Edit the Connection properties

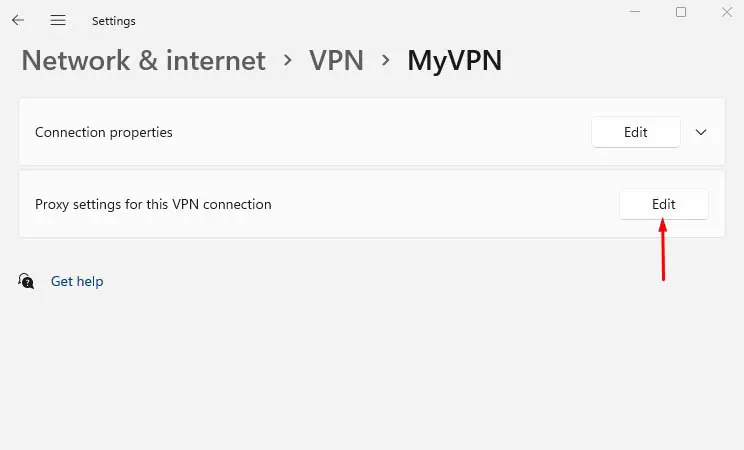pos(636,132)
